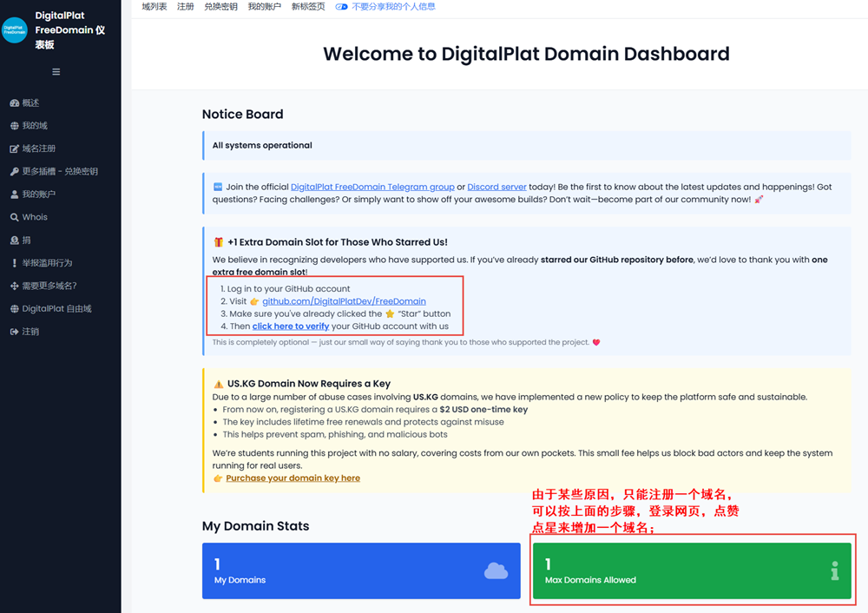
Task: Click the edit icon beside 域名注册
Action: click(15, 148)
